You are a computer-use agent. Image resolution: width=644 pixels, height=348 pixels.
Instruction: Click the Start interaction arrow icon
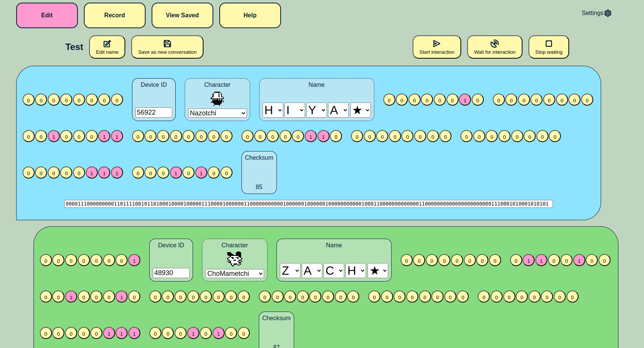point(437,44)
